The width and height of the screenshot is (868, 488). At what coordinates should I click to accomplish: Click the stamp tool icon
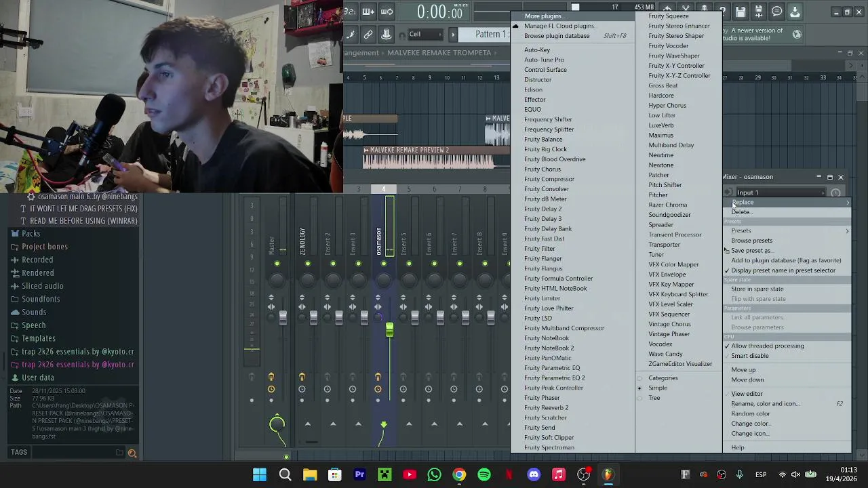point(386,35)
